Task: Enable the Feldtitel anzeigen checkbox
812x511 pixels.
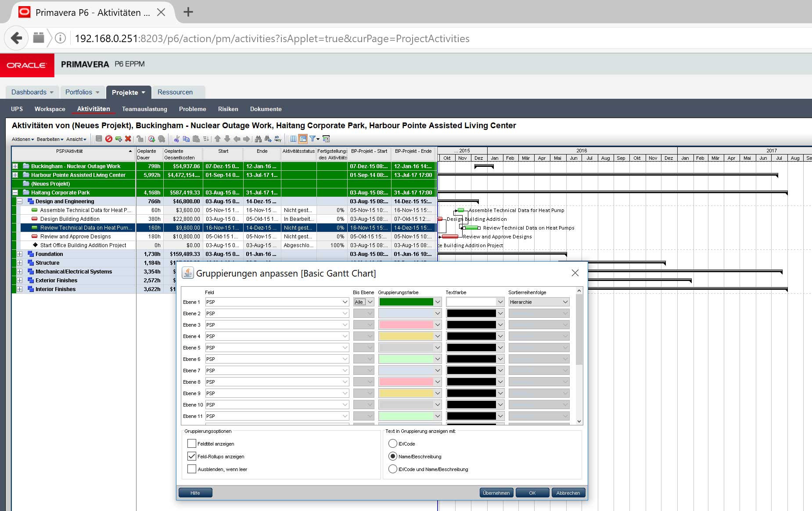Action: [192, 443]
